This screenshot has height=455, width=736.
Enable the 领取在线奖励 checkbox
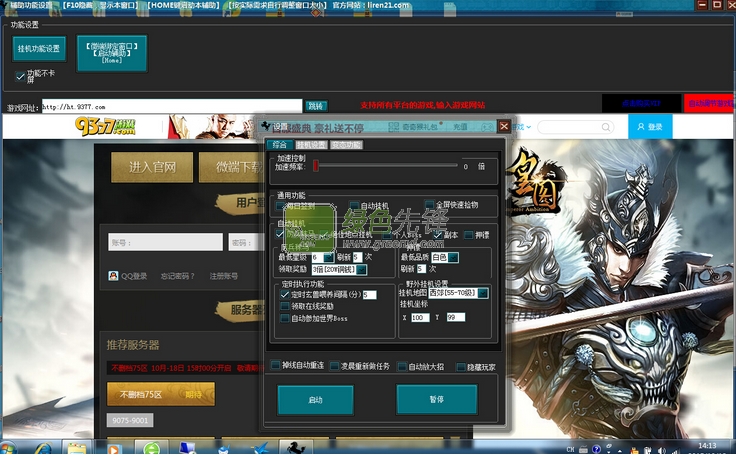[x=284, y=306]
